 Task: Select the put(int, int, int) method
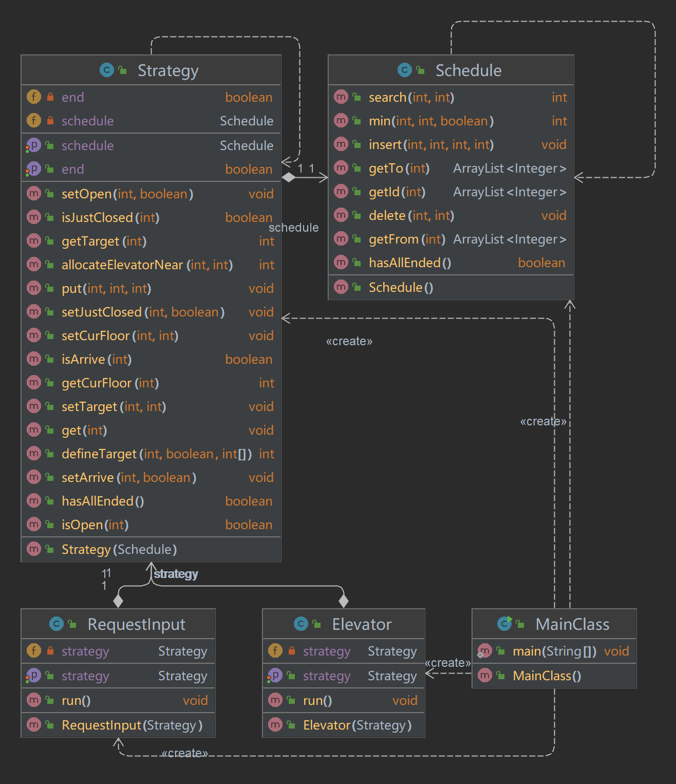point(151,288)
